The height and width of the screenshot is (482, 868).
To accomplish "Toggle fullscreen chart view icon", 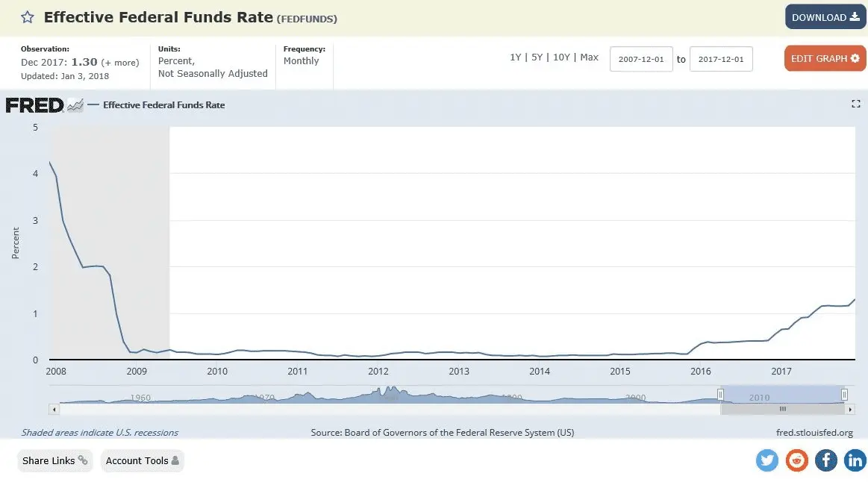I will [x=856, y=104].
